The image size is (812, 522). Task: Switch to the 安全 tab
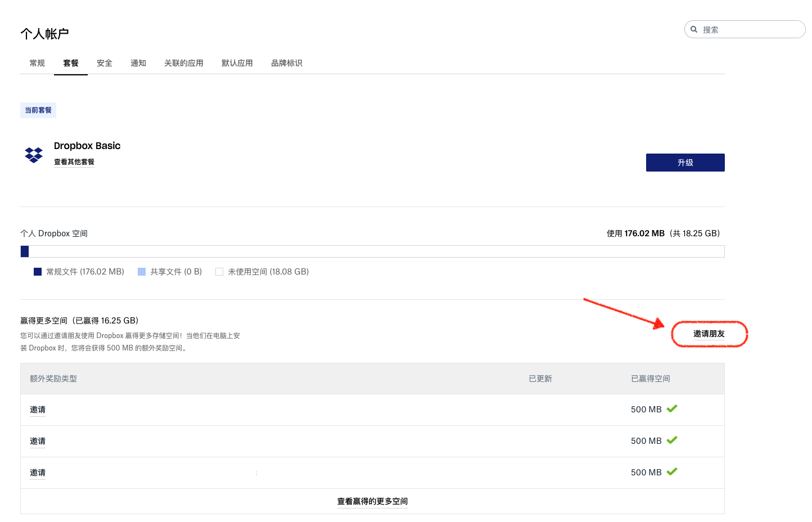click(x=105, y=63)
